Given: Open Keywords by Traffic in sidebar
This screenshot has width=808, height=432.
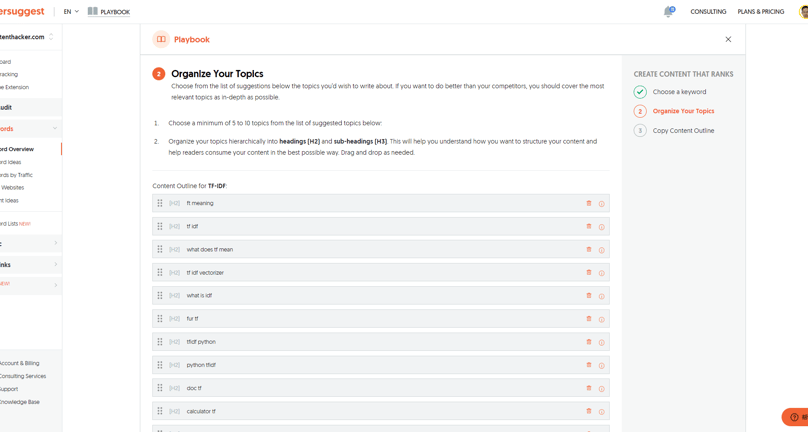Looking at the screenshot, I should tap(16, 175).
